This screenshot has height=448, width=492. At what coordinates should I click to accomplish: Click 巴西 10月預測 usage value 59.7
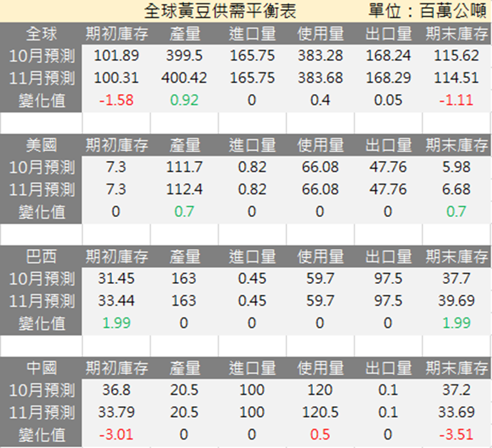coord(320,279)
